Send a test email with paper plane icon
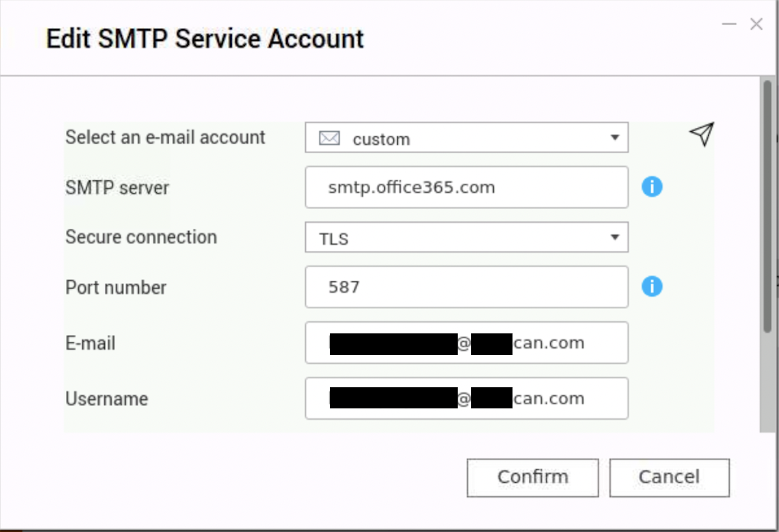Image resolution: width=779 pixels, height=532 pixels. coord(702,134)
